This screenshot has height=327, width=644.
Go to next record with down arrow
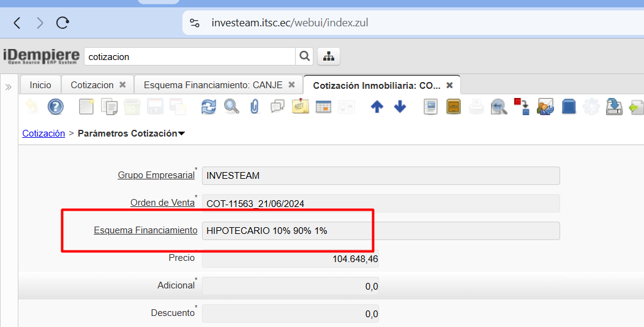pos(400,107)
